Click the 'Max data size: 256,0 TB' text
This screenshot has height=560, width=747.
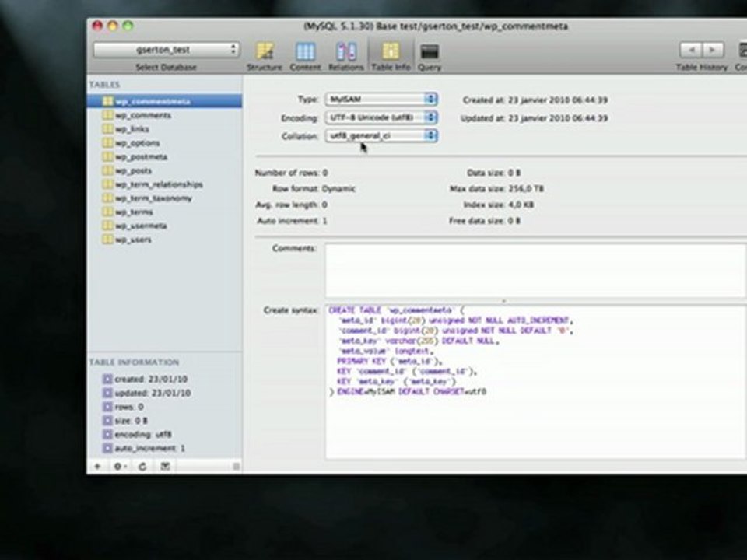496,188
